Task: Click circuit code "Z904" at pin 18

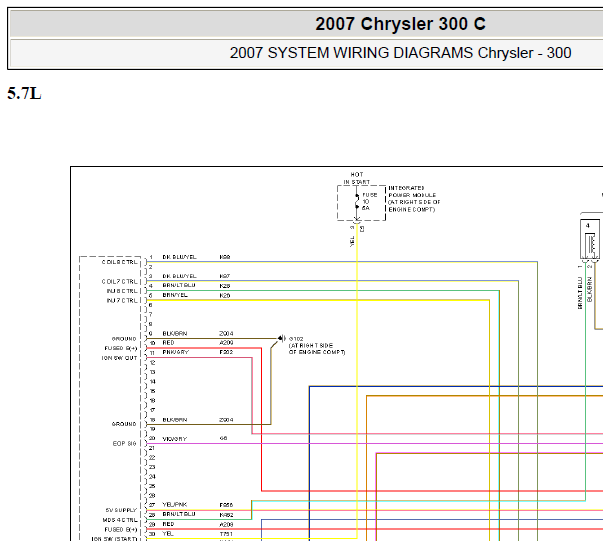Action: (x=226, y=420)
